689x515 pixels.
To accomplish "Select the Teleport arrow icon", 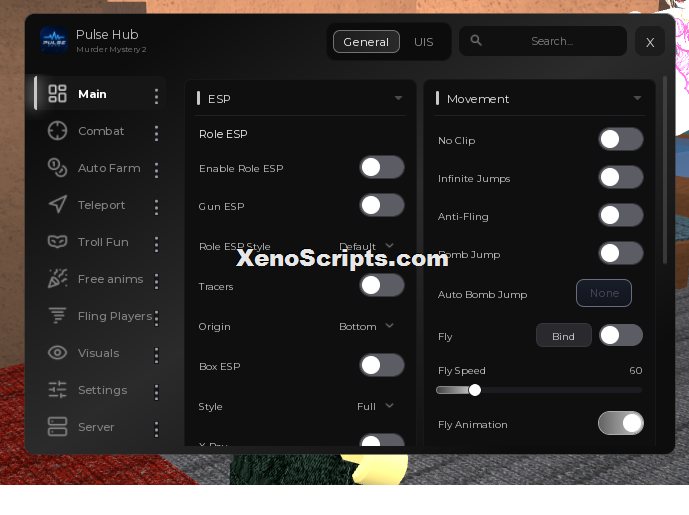I will pyautogui.click(x=58, y=204).
